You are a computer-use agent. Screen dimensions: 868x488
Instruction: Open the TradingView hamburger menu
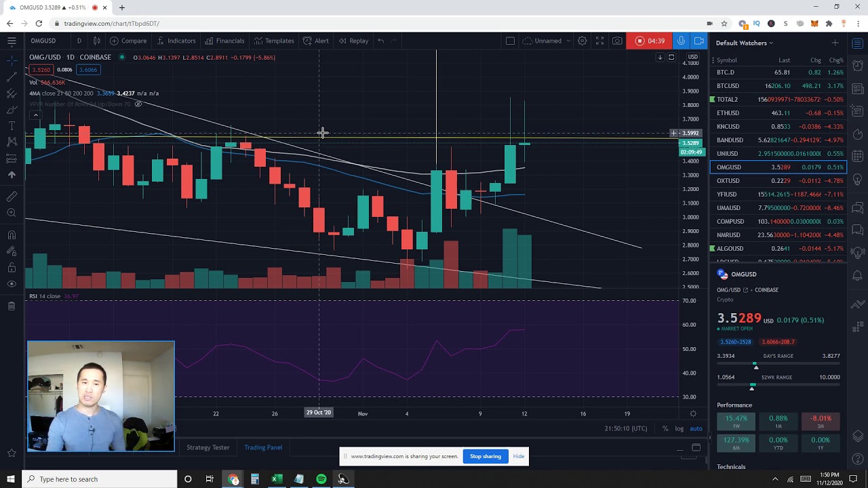(x=12, y=41)
